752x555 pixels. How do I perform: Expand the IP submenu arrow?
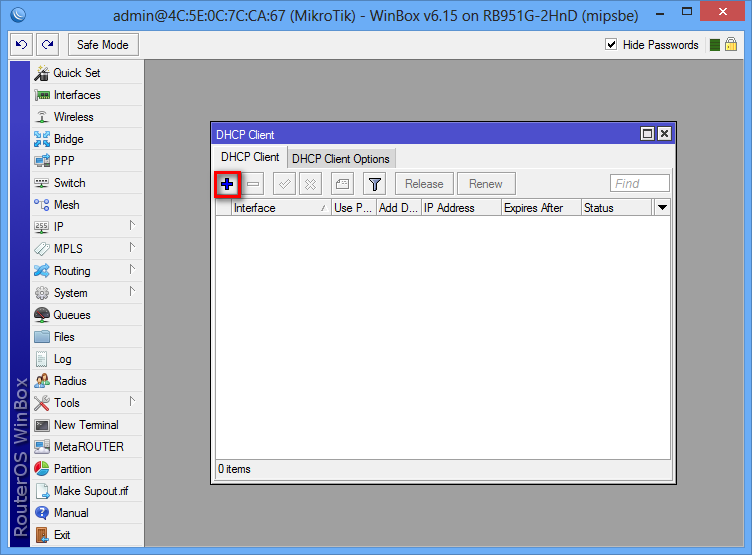coord(132,225)
